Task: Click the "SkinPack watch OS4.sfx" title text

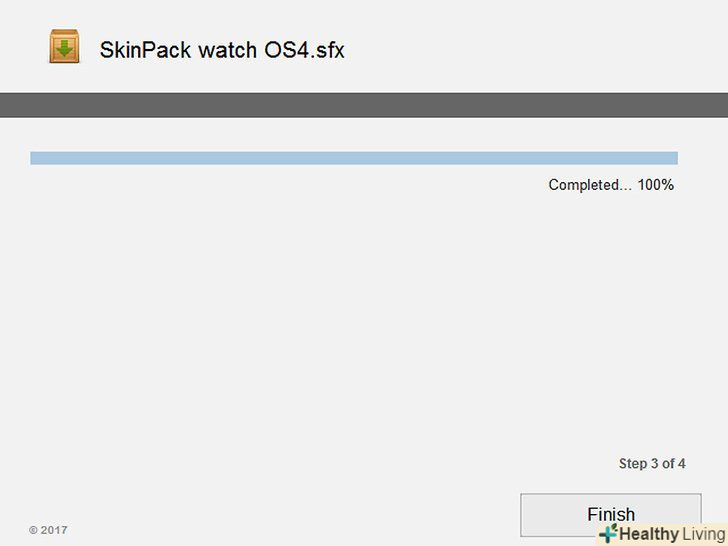Action: [221, 50]
